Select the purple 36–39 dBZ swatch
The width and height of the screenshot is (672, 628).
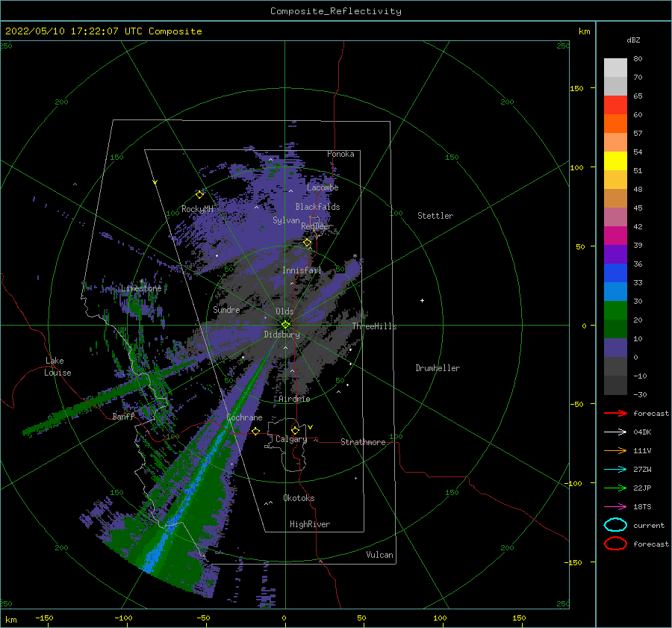615,254
